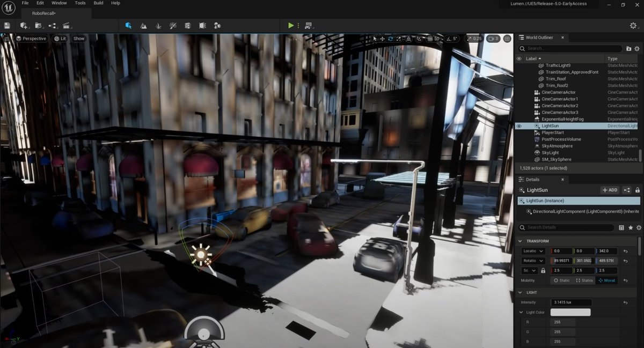Toggle grid snapping in viewport toolbar
Screen dimensions: 644x348
[430, 39]
